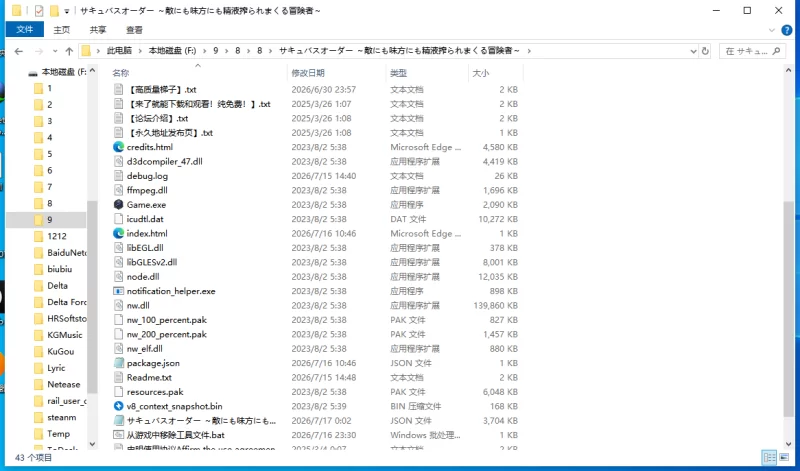Select folder 9 in navigation tree

47,220
